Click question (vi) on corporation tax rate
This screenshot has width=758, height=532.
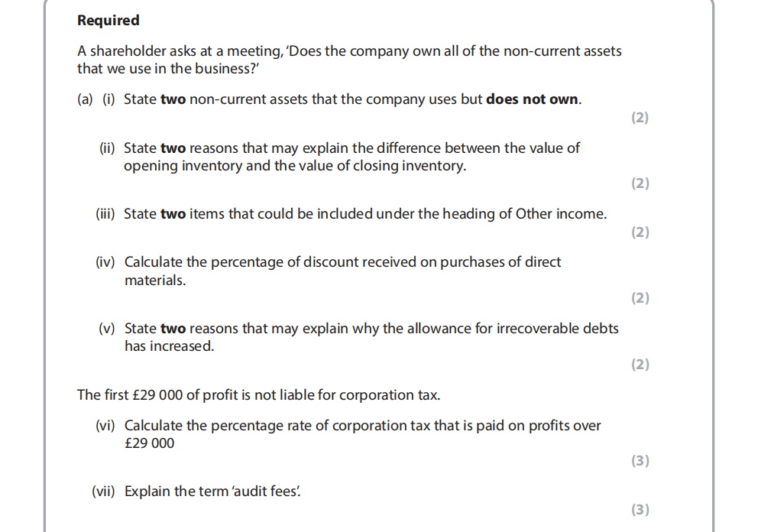click(362, 434)
